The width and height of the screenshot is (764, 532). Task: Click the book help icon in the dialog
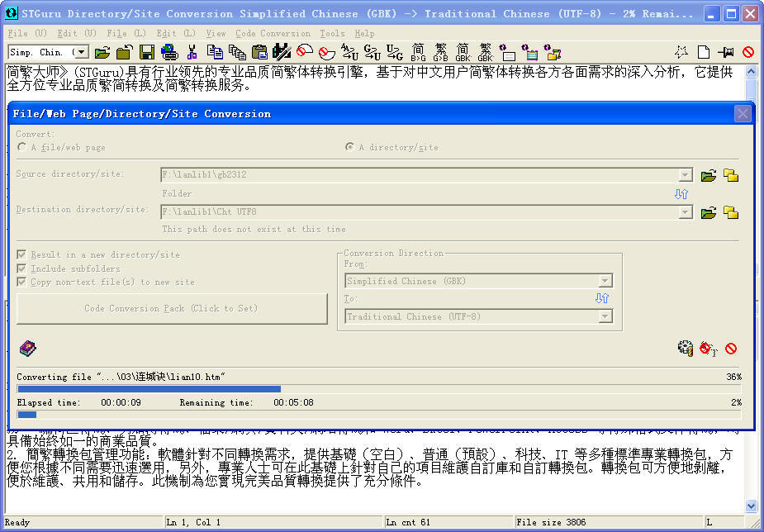(x=27, y=348)
